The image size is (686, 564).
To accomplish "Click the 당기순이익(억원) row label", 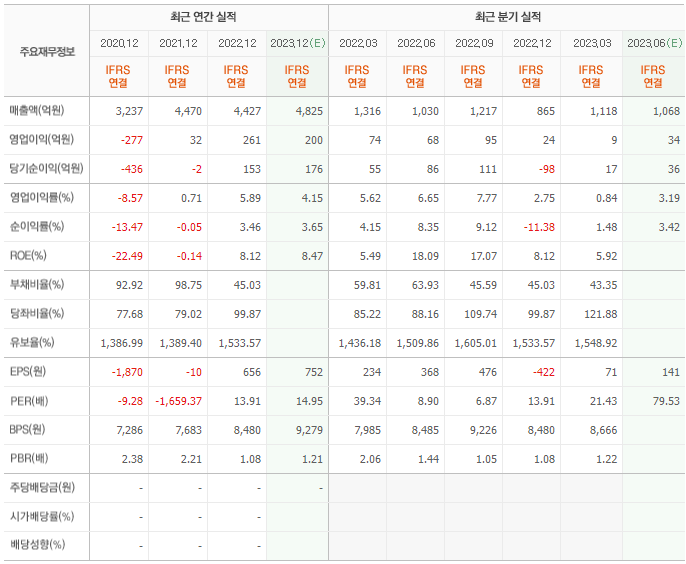I will click(46, 168).
